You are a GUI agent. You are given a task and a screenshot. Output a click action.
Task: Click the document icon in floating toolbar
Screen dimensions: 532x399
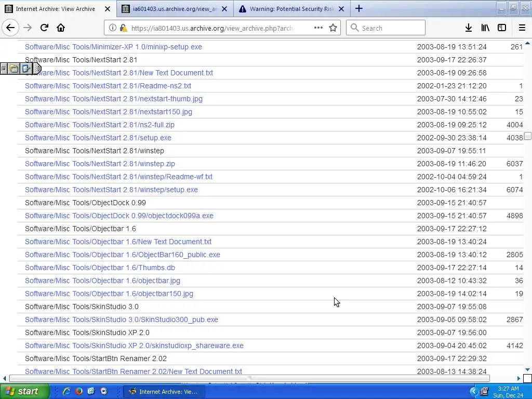[26, 69]
